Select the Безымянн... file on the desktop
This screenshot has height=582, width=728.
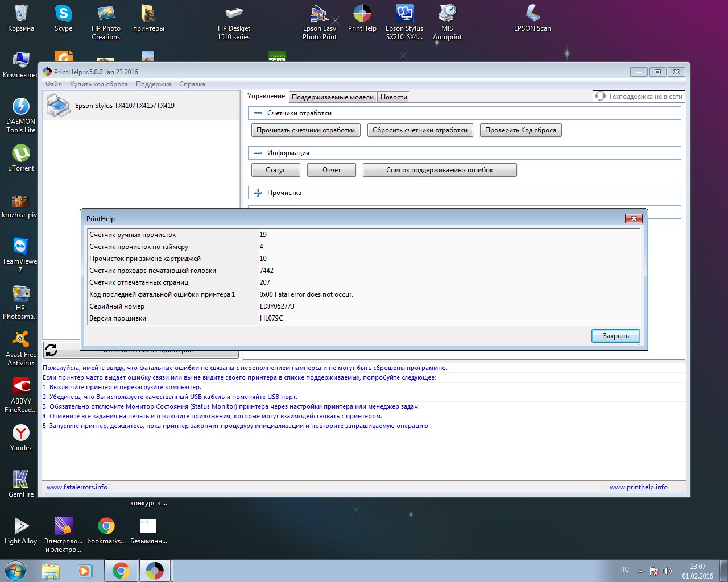[x=148, y=530]
